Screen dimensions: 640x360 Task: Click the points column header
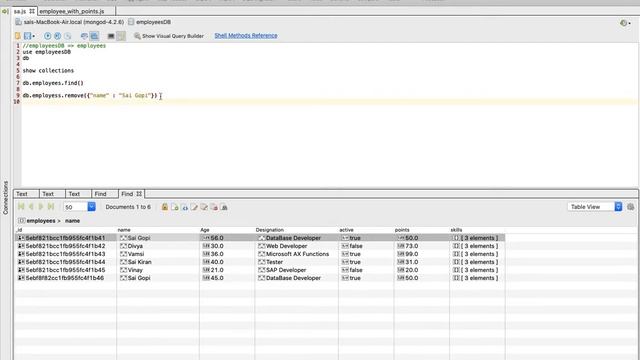point(402,230)
